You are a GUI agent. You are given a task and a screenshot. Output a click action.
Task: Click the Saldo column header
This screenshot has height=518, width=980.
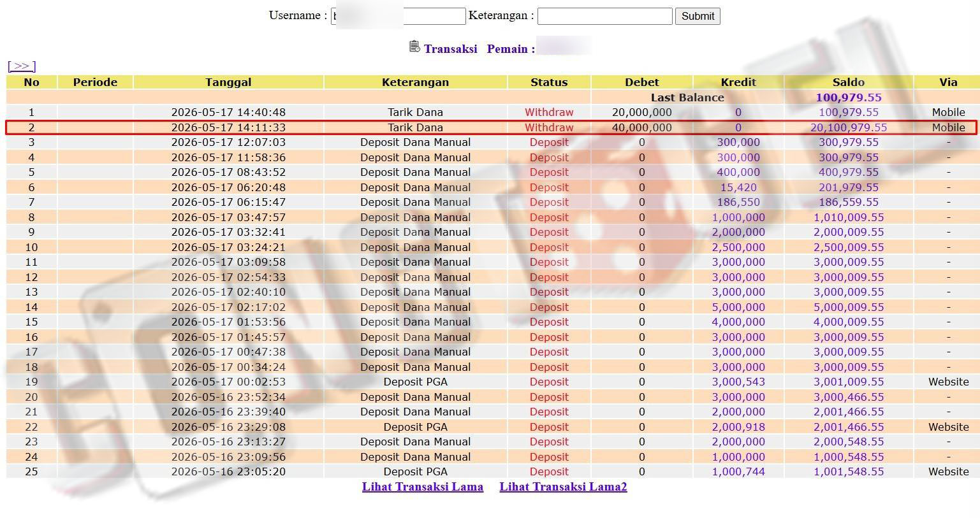(849, 82)
